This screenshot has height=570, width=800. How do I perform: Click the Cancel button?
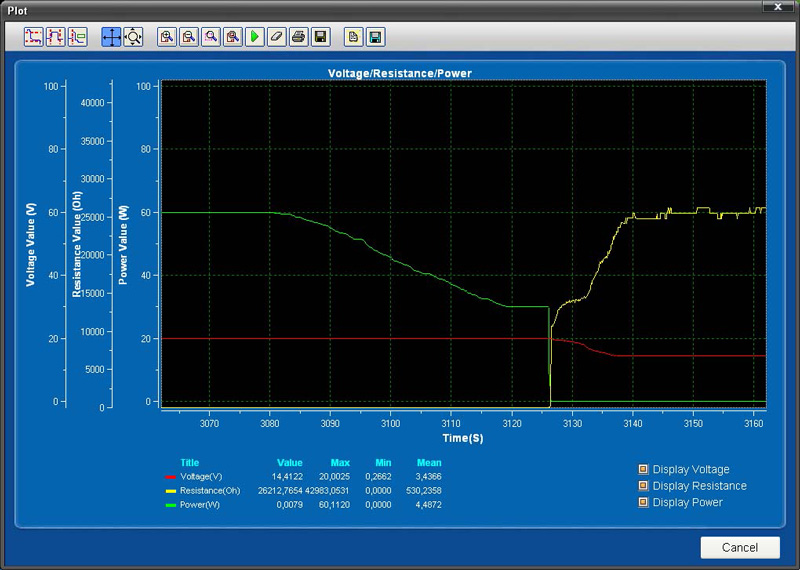(740, 547)
